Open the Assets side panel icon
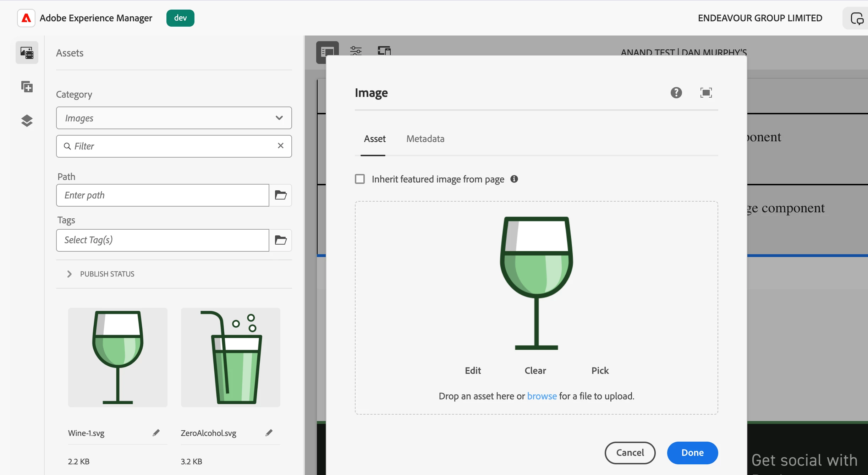 tap(27, 53)
